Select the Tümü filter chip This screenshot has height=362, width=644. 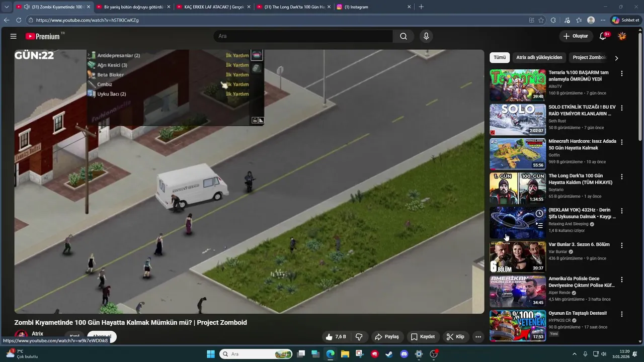500,57
